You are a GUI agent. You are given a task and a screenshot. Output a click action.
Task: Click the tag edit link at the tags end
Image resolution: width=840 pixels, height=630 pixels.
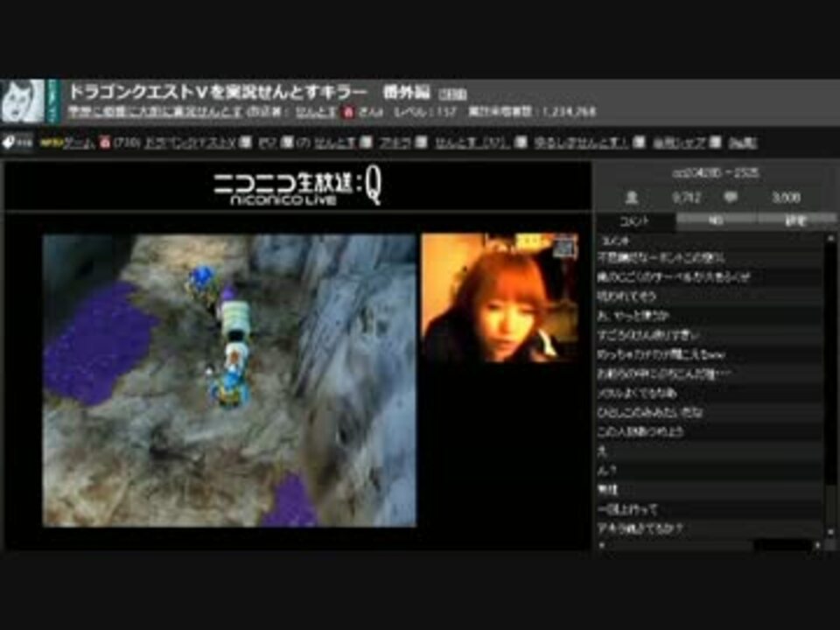pyautogui.click(x=743, y=143)
